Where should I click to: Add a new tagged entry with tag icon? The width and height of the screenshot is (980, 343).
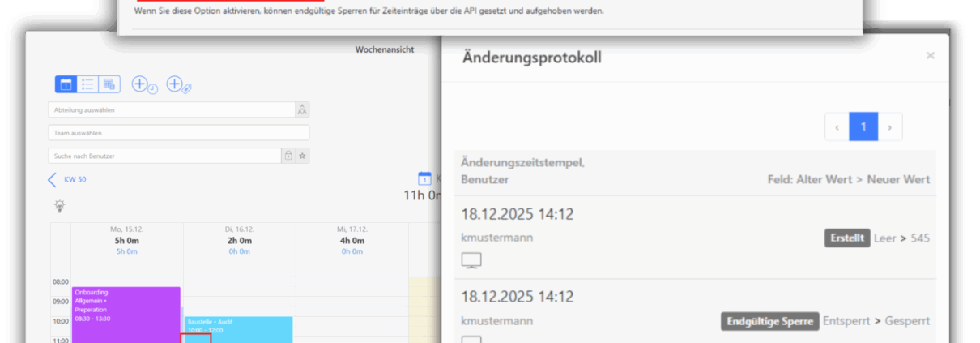click(179, 84)
